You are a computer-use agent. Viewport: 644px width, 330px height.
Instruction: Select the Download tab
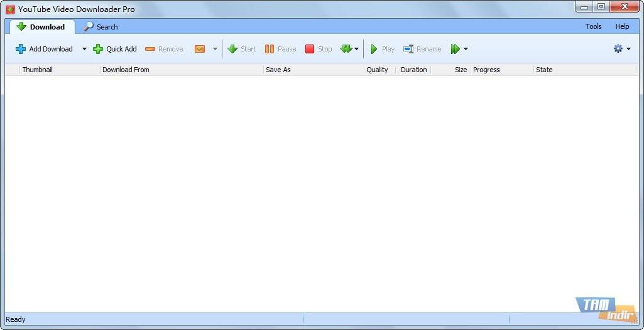tap(41, 27)
